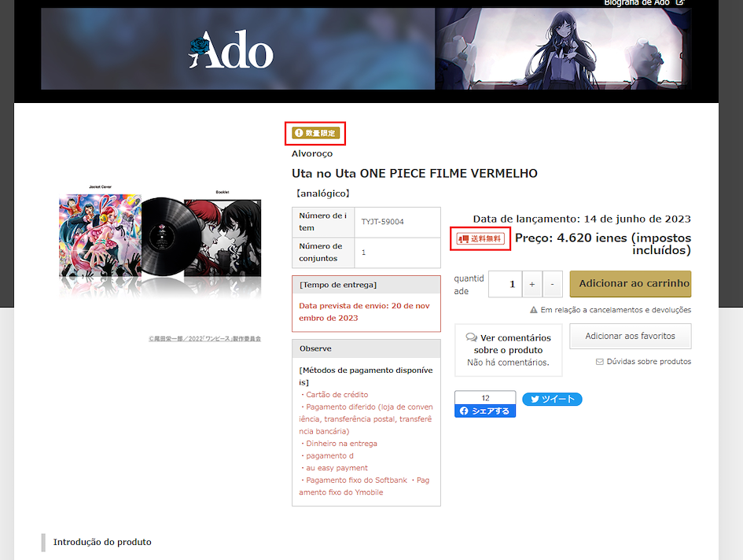Click the 【analógico】 format label
Image resolution: width=743 pixels, height=560 pixels.
[322, 193]
